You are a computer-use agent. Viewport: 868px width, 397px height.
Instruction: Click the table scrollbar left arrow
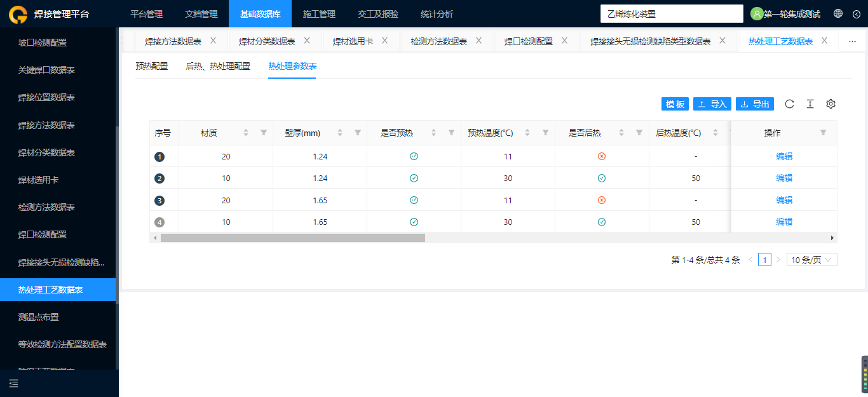pos(154,238)
